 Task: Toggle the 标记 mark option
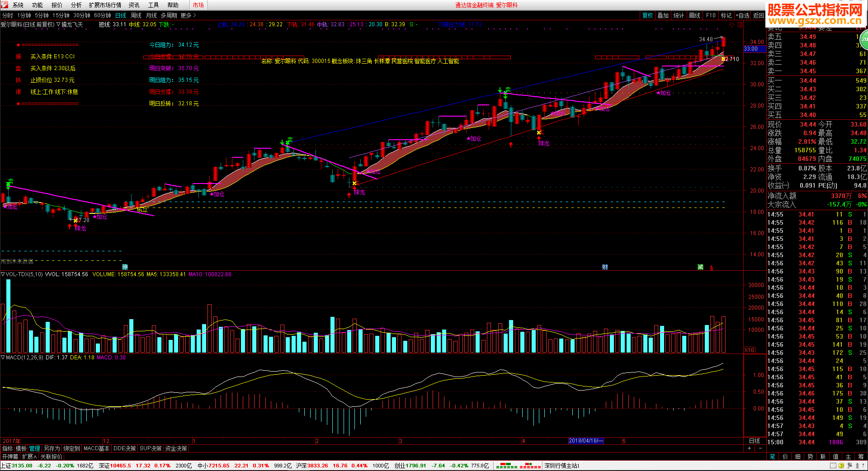726,15
